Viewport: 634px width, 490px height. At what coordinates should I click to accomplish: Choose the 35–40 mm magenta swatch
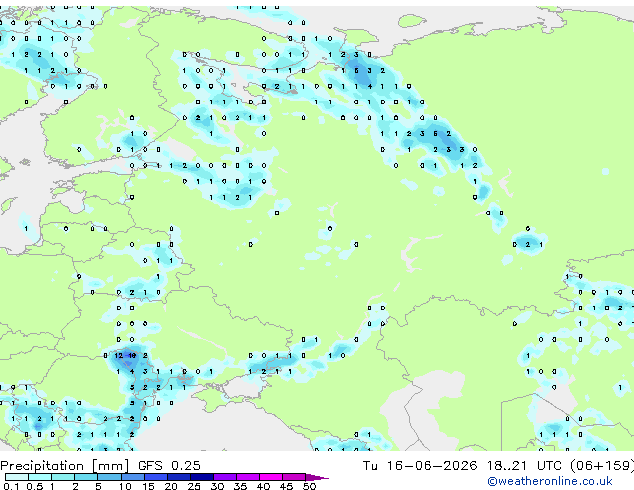point(247,477)
